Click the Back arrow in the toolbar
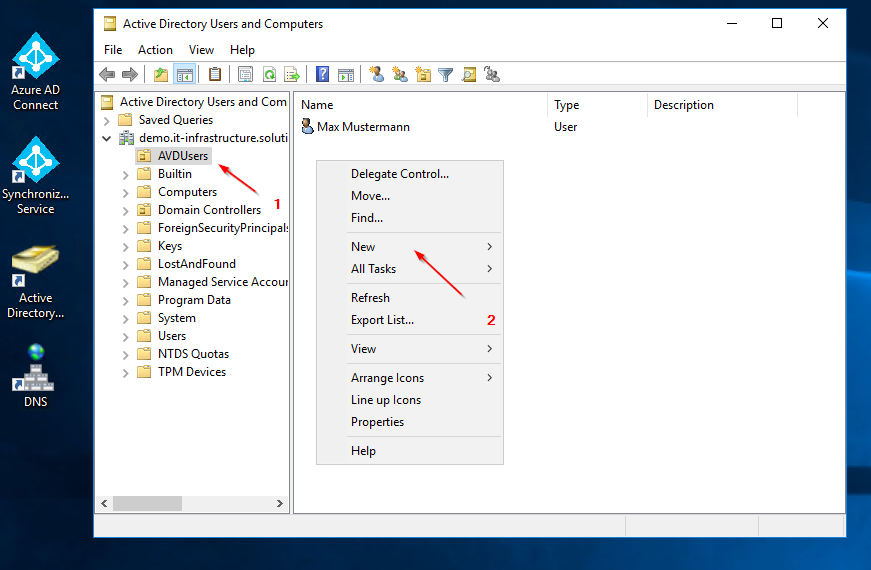This screenshot has height=570, width=871. pos(107,74)
